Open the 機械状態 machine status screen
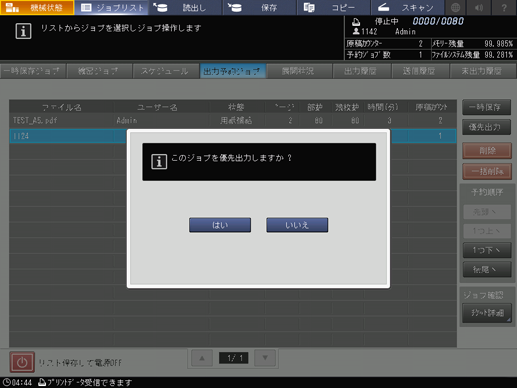The image size is (517, 388). point(37,7)
